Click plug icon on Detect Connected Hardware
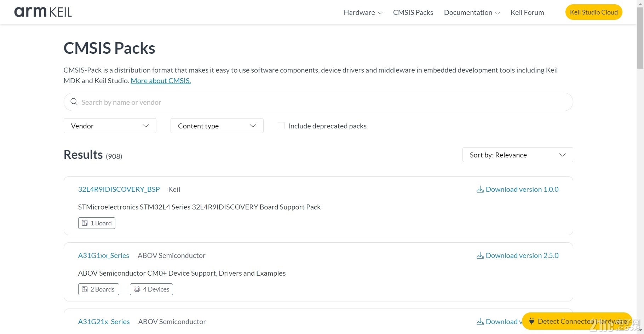This screenshot has width=644, height=334. pyautogui.click(x=531, y=321)
